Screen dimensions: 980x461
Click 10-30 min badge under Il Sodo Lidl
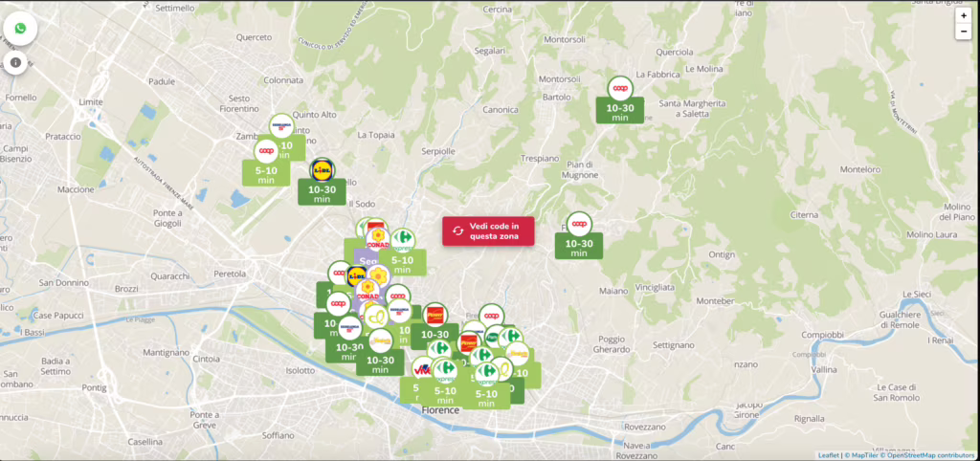tap(322, 193)
